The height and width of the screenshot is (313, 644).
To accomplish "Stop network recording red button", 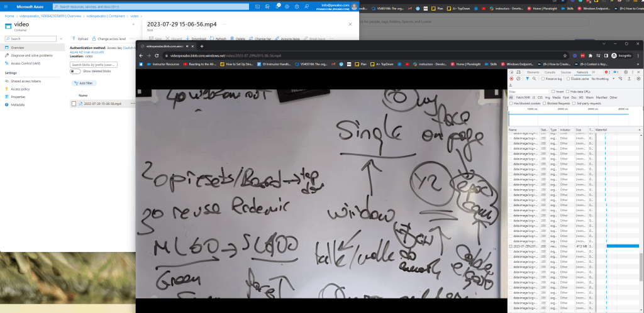I will click(x=511, y=79).
